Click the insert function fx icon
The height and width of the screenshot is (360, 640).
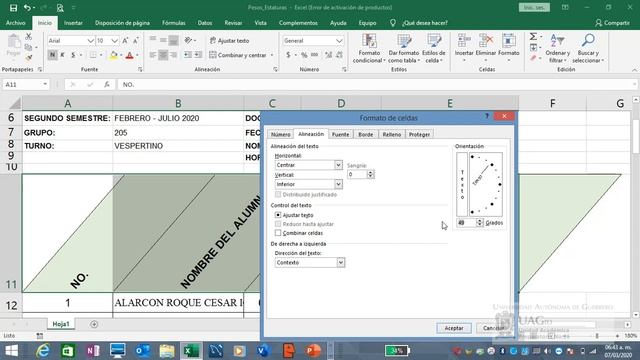pos(107,84)
